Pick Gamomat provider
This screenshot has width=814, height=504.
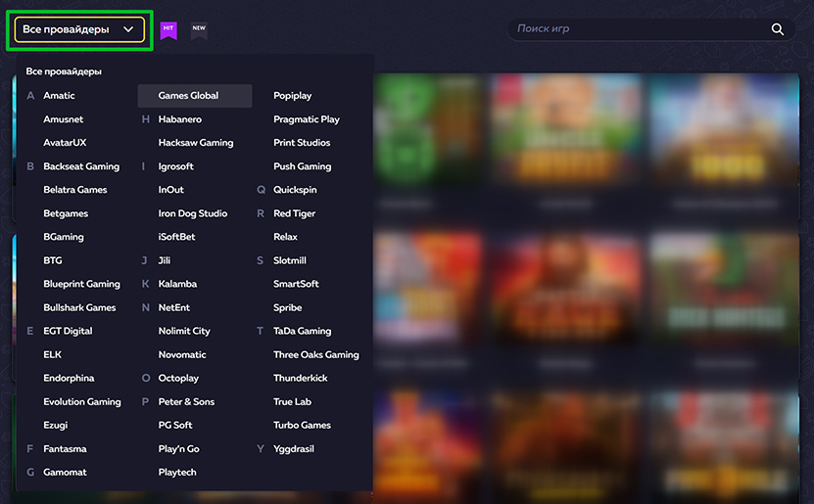pyautogui.click(x=65, y=473)
